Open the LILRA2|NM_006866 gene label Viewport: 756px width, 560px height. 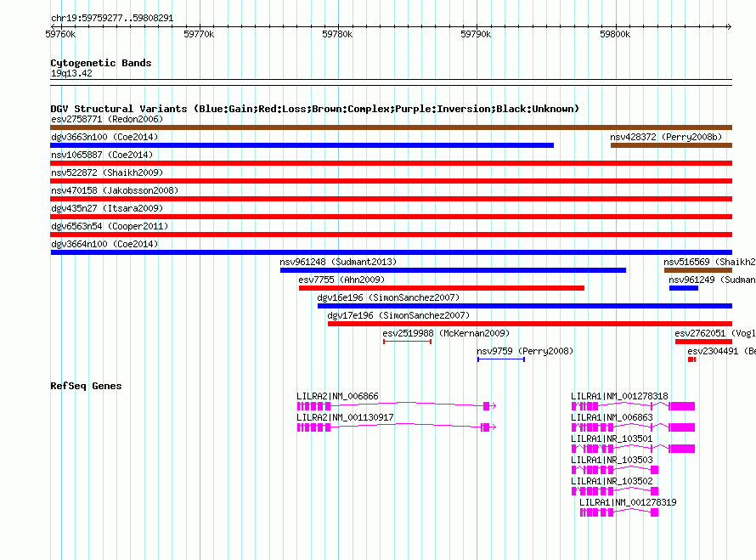pos(337,396)
